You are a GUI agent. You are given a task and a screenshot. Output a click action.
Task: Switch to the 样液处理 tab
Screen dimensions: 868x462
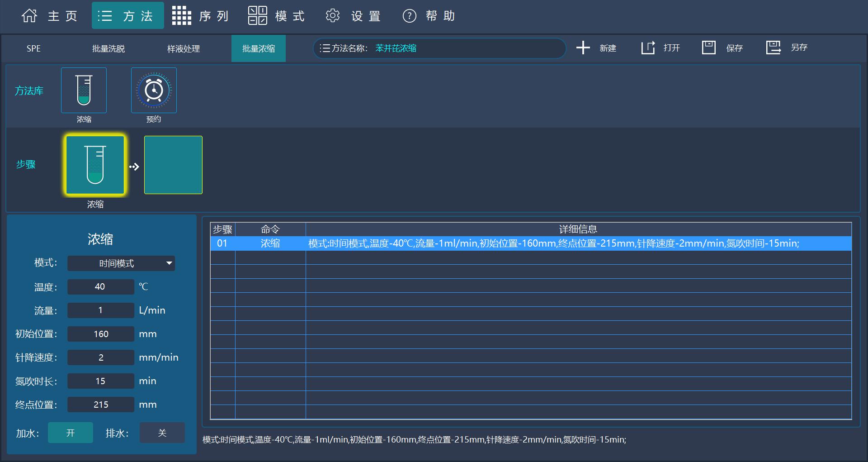click(183, 48)
